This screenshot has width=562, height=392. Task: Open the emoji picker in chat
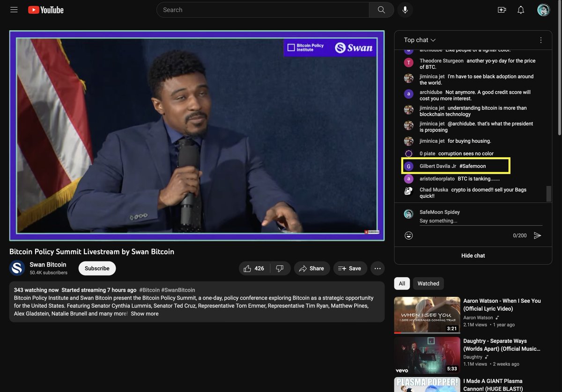pos(409,235)
